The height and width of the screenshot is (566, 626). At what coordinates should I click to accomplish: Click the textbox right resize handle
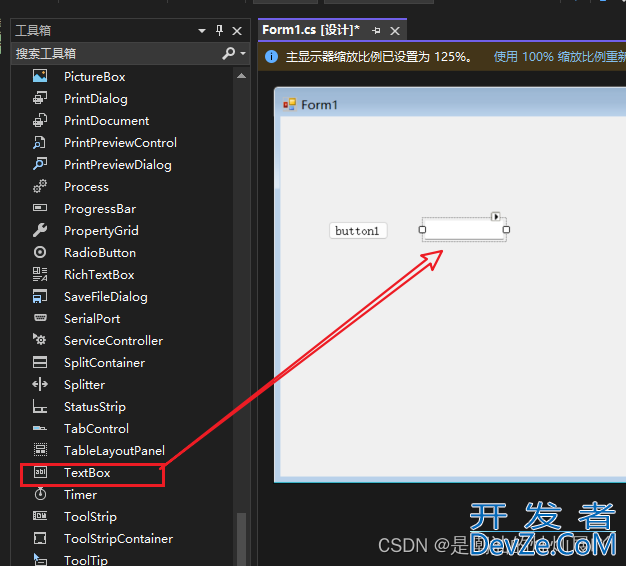pyautogui.click(x=506, y=230)
